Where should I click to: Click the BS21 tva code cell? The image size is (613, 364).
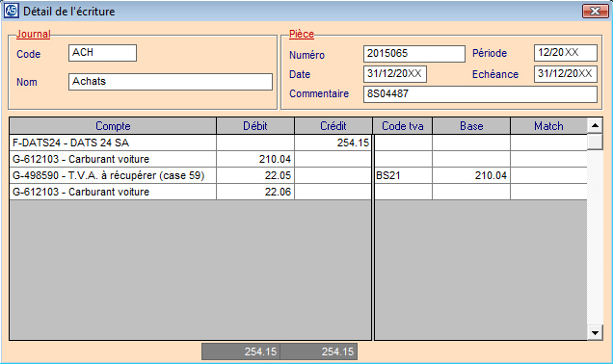(403, 176)
